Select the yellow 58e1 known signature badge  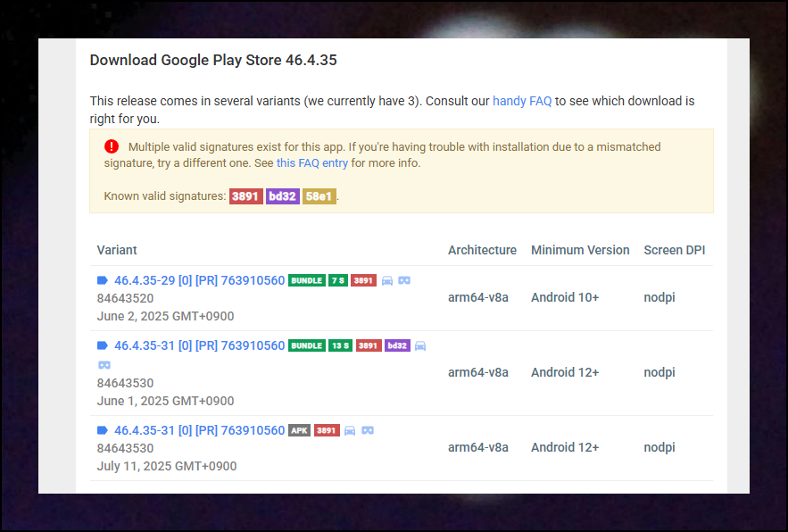coord(319,196)
